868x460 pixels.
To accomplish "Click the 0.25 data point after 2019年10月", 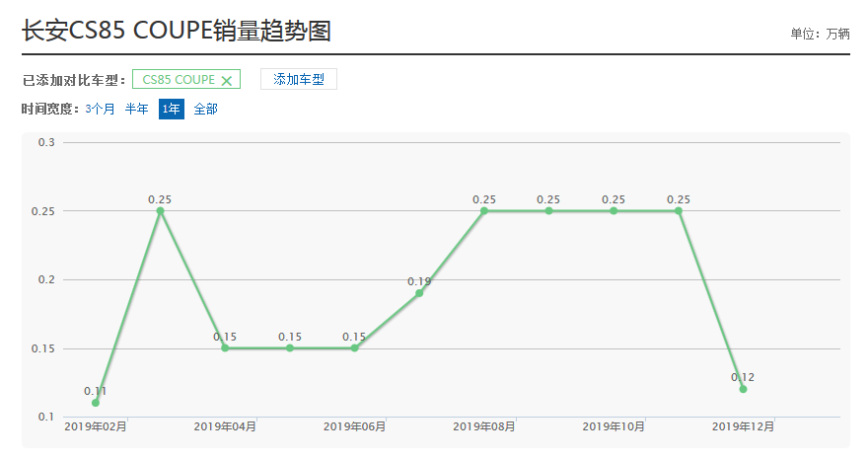I will 679,210.
